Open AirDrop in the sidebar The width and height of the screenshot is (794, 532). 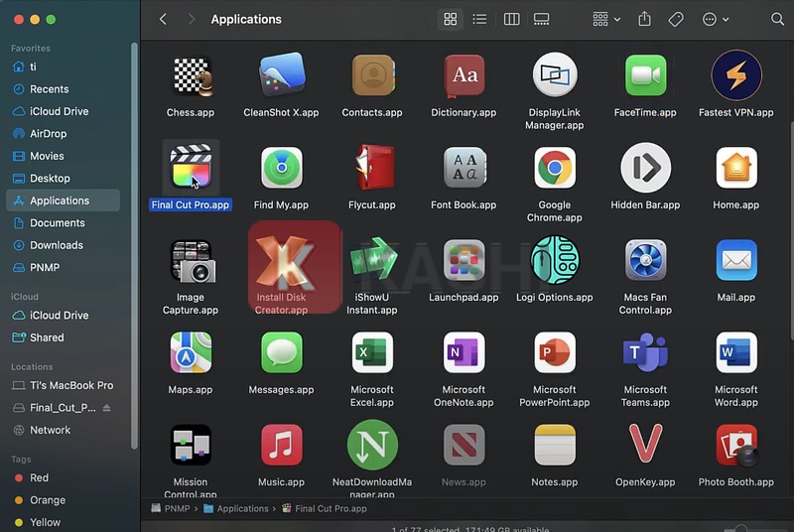pos(63,134)
